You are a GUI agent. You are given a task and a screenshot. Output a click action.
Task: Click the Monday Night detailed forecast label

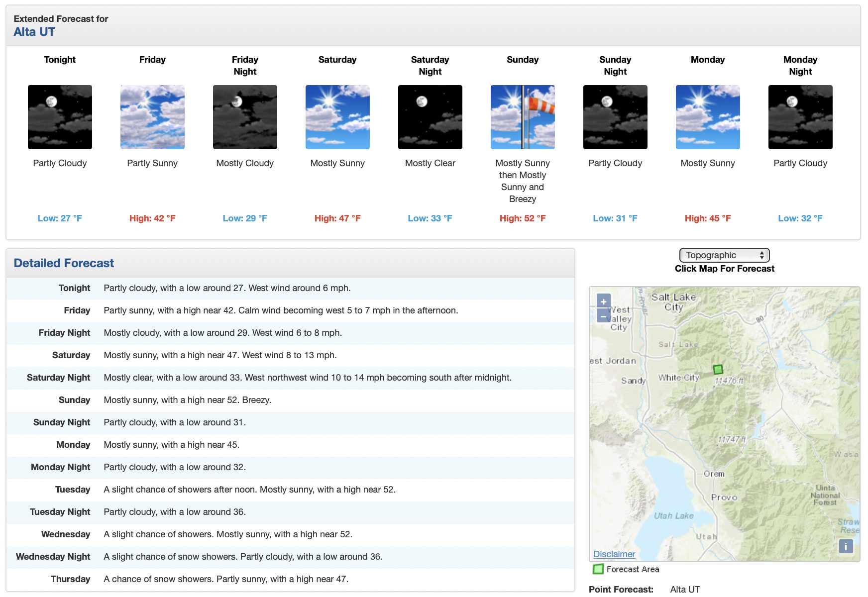coord(60,467)
